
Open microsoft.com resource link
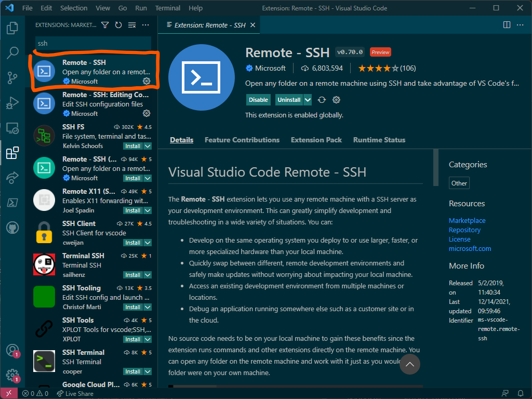coord(470,248)
